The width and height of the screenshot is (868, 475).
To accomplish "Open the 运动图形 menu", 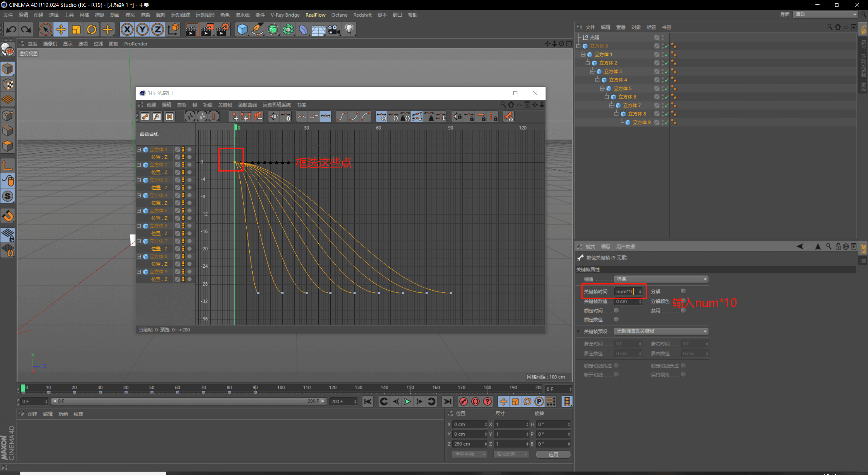I will tap(205, 15).
